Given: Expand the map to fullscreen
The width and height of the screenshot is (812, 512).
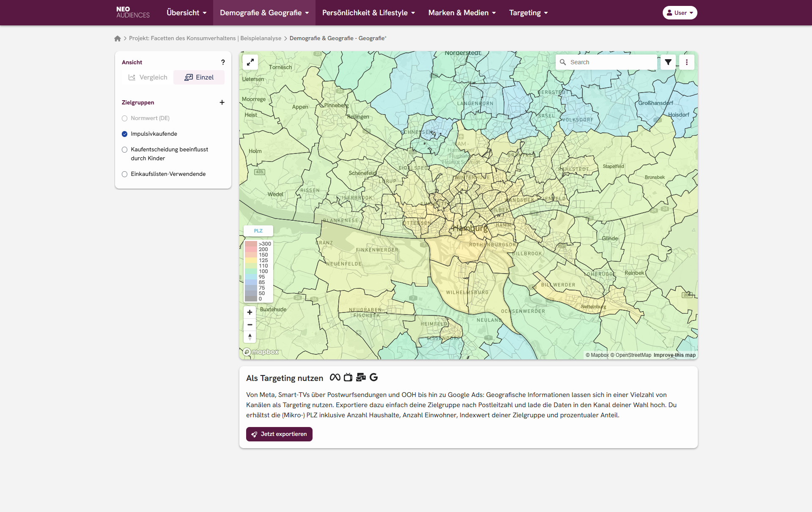Looking at the screenshot, I should (250, 62).
